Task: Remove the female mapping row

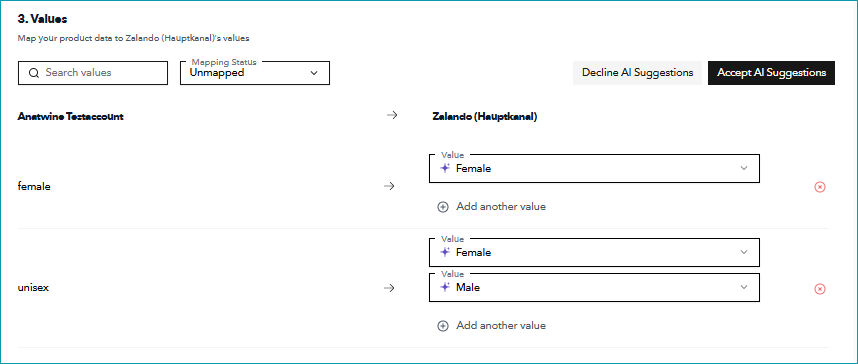Action: point(820,187)
